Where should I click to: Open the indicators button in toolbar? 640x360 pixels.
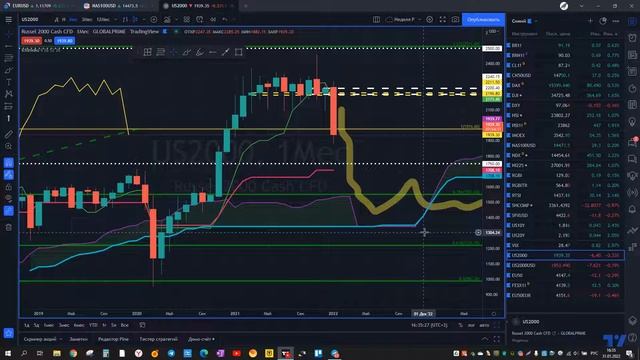pos(167,20)
